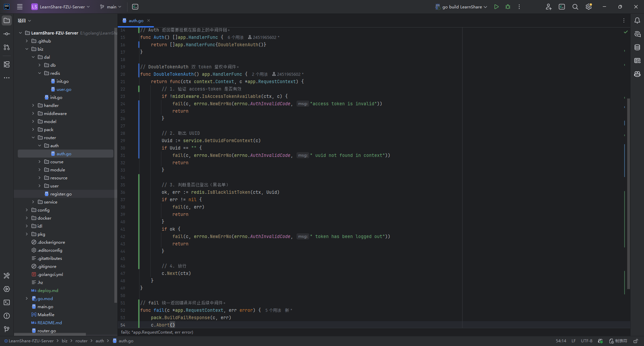Image resolution: width=644 pixels, height=346 pixels.
Task: Open the main hamburger menu
Action: click(20, 7)
